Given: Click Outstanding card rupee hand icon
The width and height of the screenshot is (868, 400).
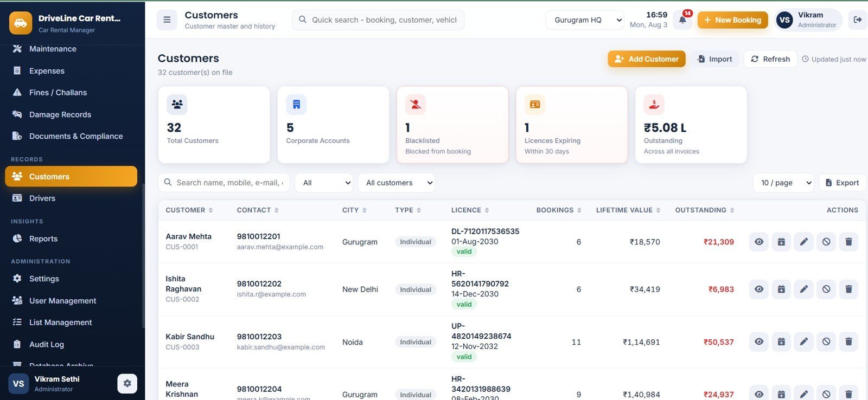Looking at the screenshot, I should point(654,105).
